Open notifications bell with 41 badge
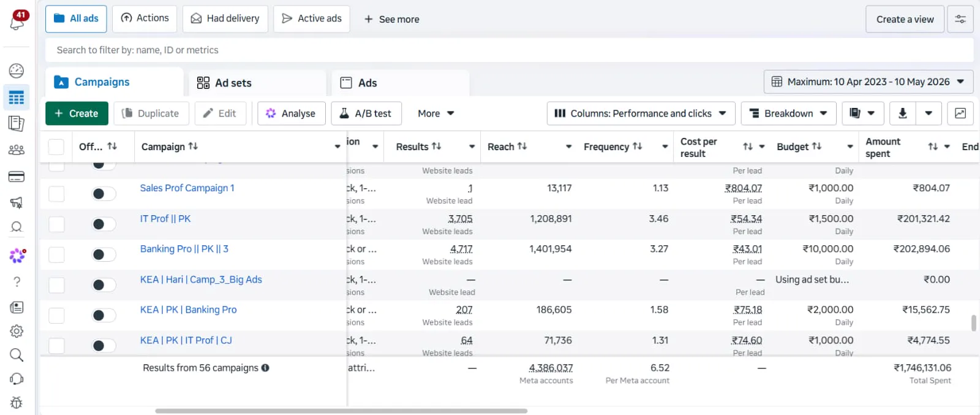Viewport: 980px width, 415px height. 17,21
